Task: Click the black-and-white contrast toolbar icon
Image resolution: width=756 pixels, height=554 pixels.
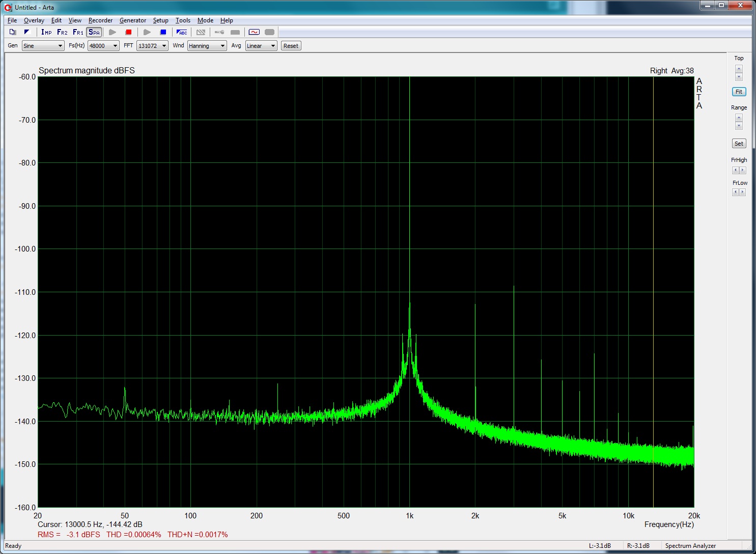Action: coord(27,32)
